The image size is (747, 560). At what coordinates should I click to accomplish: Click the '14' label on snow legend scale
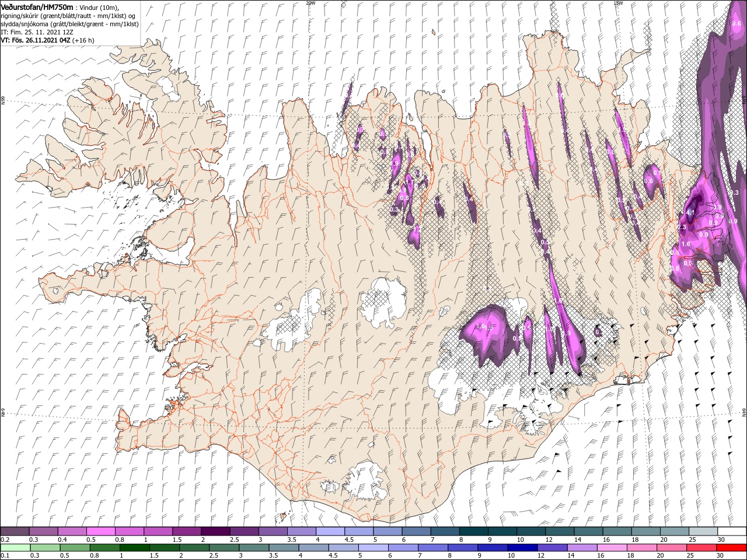click(578, 540)
